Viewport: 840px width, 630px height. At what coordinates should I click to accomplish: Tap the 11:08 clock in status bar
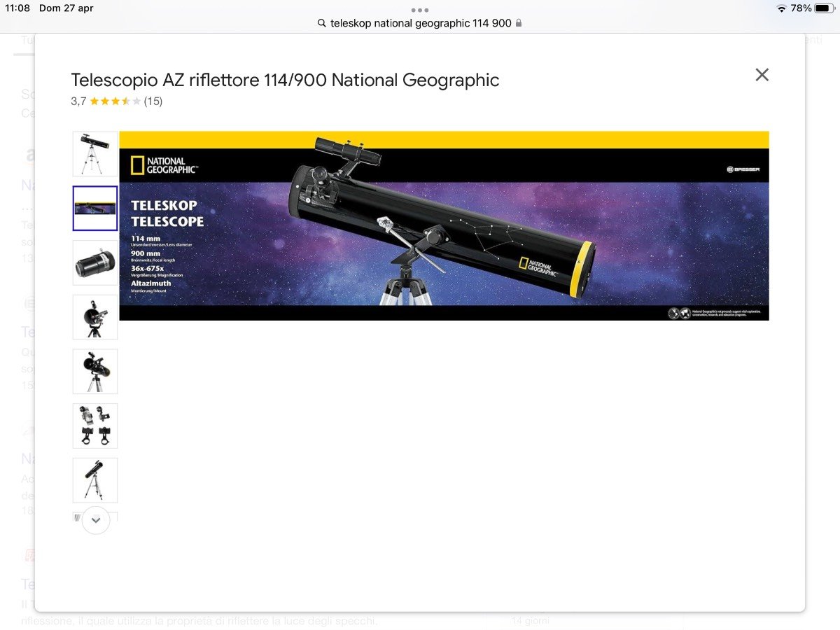(x=17, y=8)
